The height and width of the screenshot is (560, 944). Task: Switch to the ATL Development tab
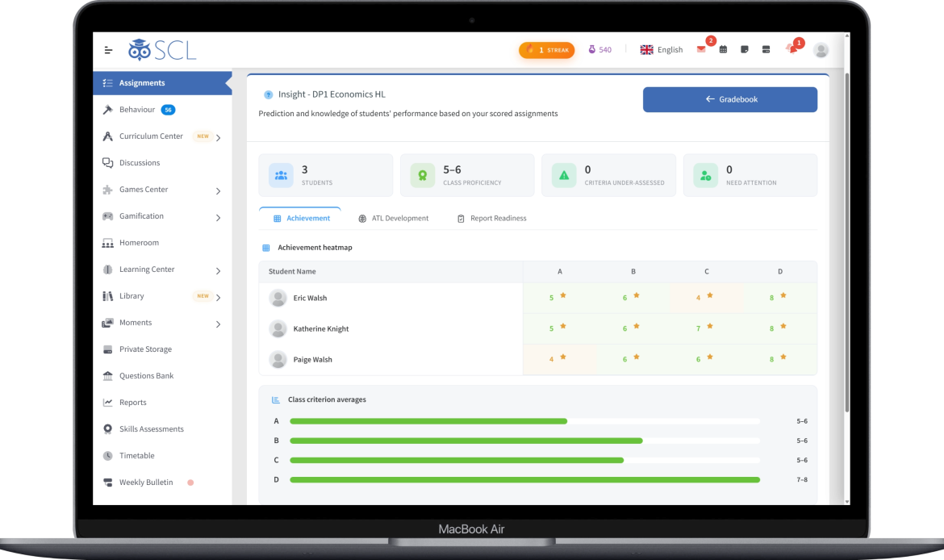click(393, 218)
